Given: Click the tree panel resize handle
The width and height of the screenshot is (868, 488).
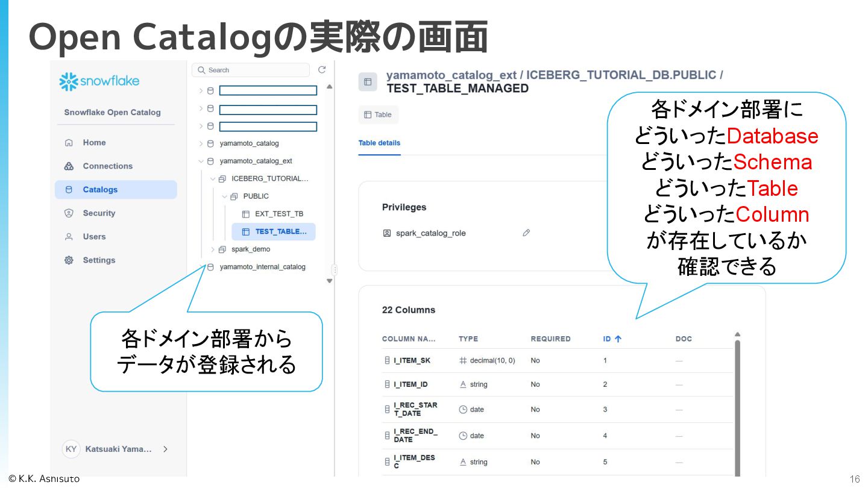Looking at the screenshot, I should point(335,270).
